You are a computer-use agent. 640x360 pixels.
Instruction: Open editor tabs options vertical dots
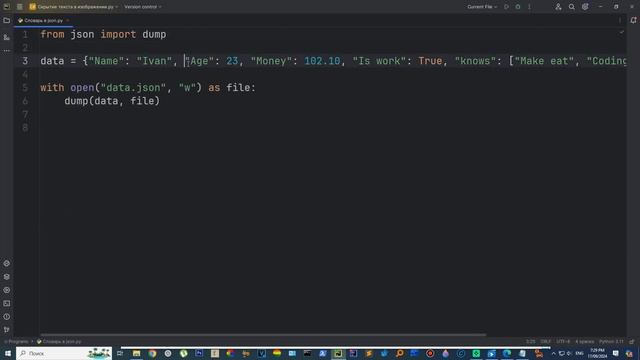tap(620, 20)
